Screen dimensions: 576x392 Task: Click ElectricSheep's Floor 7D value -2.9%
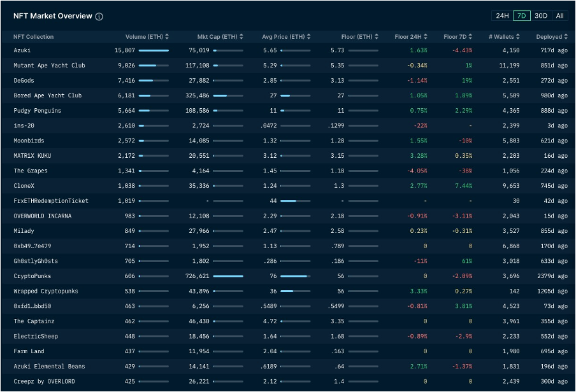click(464, 336)
